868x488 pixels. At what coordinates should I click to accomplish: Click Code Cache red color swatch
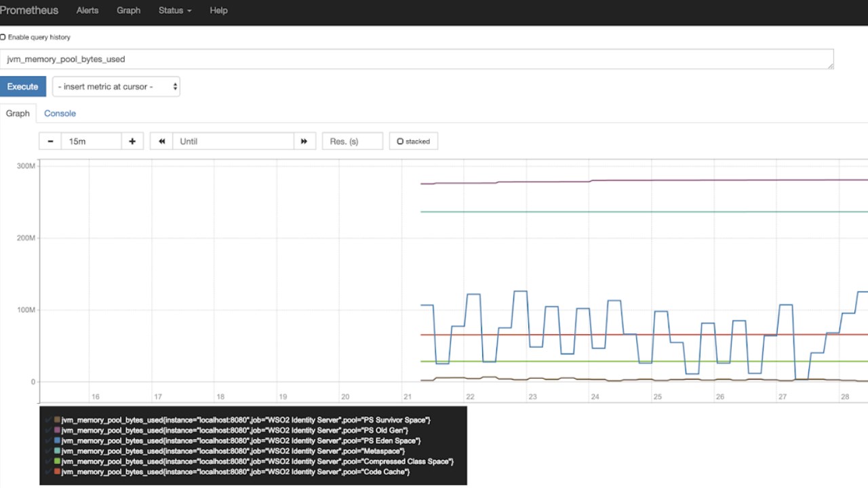coord(58,472)
